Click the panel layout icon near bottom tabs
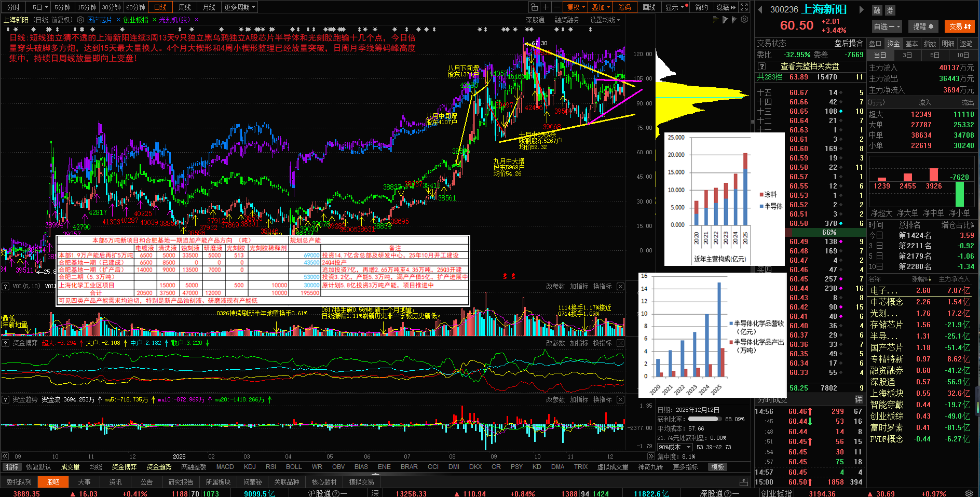This screenshot has height=497, width=980. coord(744,482)
